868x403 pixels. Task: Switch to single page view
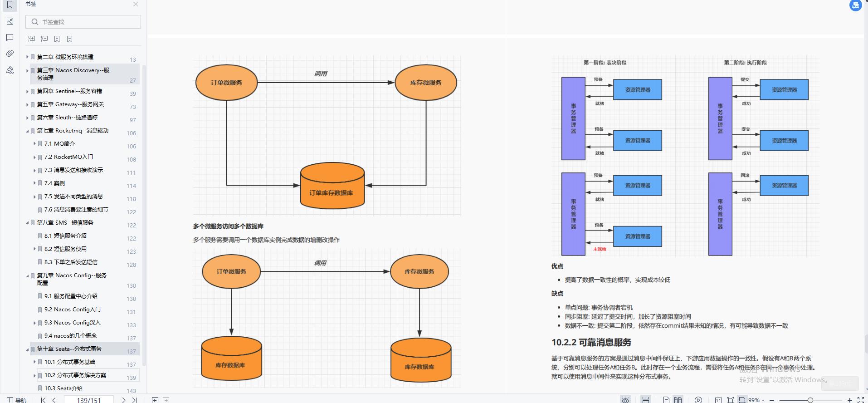click(x=666, y=400)
